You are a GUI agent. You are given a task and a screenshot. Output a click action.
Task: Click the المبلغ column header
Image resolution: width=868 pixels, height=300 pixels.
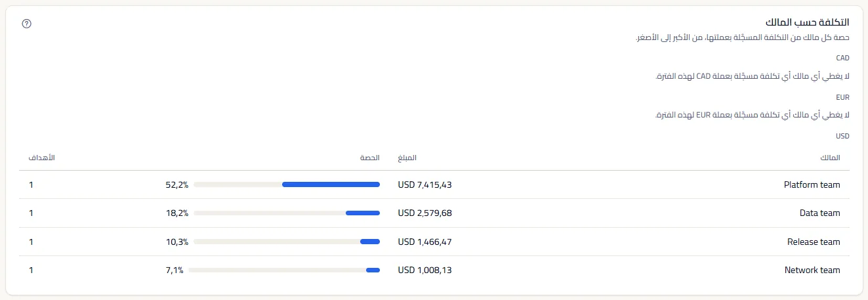pos(407,158)
